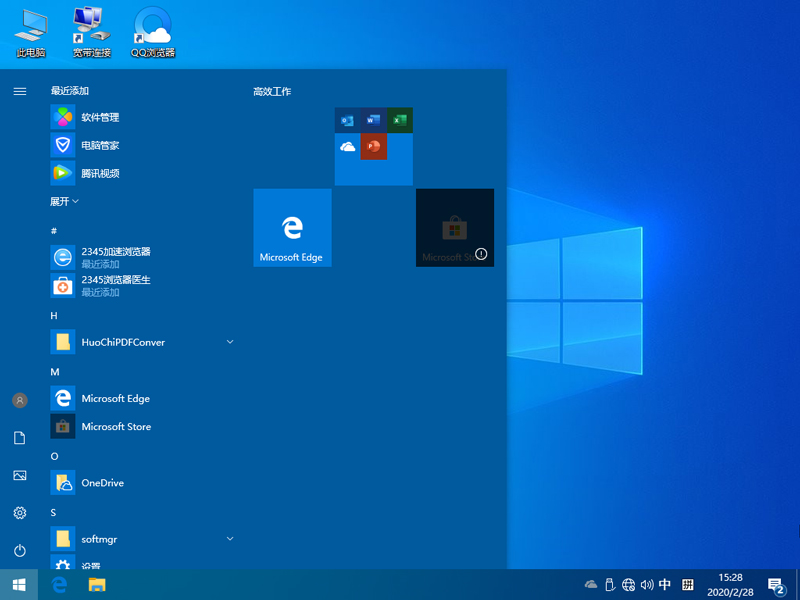
Task: Launch Microsoft Edge from the taskbar
Action: pos(59,584)
